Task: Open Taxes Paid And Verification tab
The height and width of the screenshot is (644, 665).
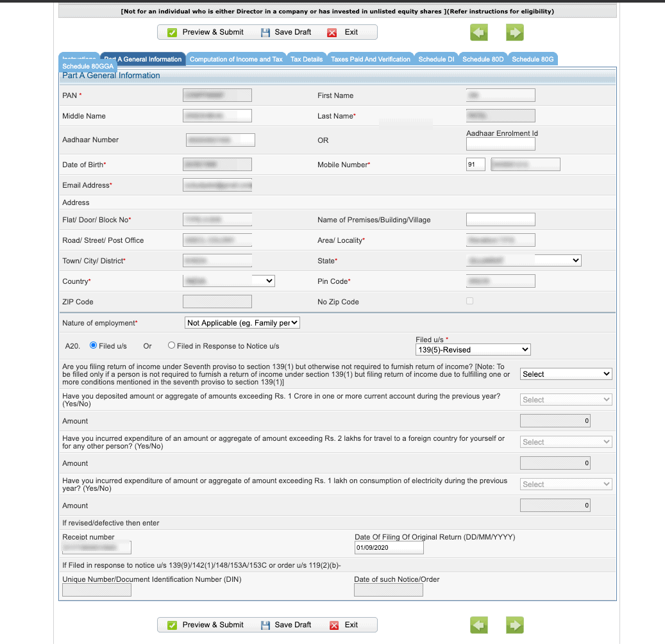Action: [x=371, y=60]
